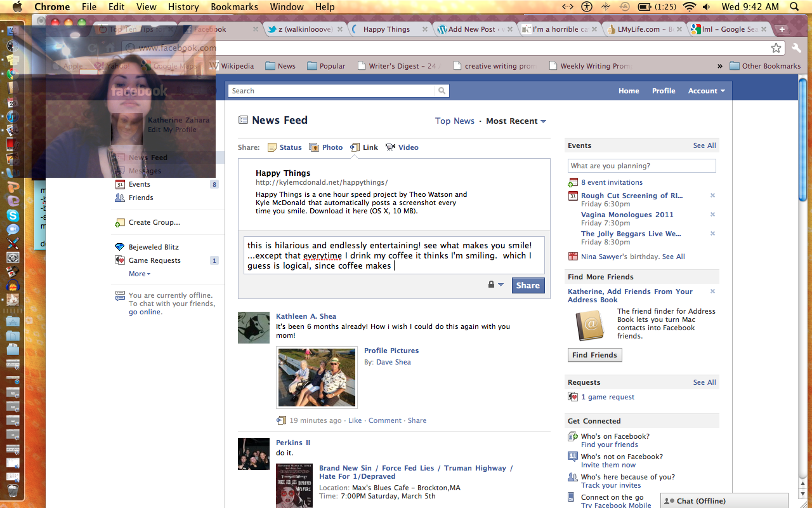Dismiss the Rough Cut Screening event

[x=712, y=196]
